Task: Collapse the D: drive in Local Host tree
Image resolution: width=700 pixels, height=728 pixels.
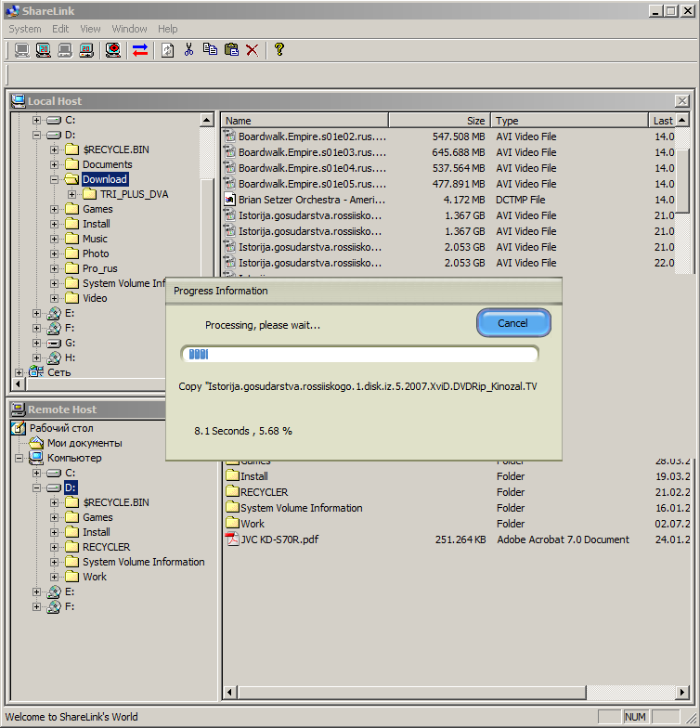Action: (36, 136)
